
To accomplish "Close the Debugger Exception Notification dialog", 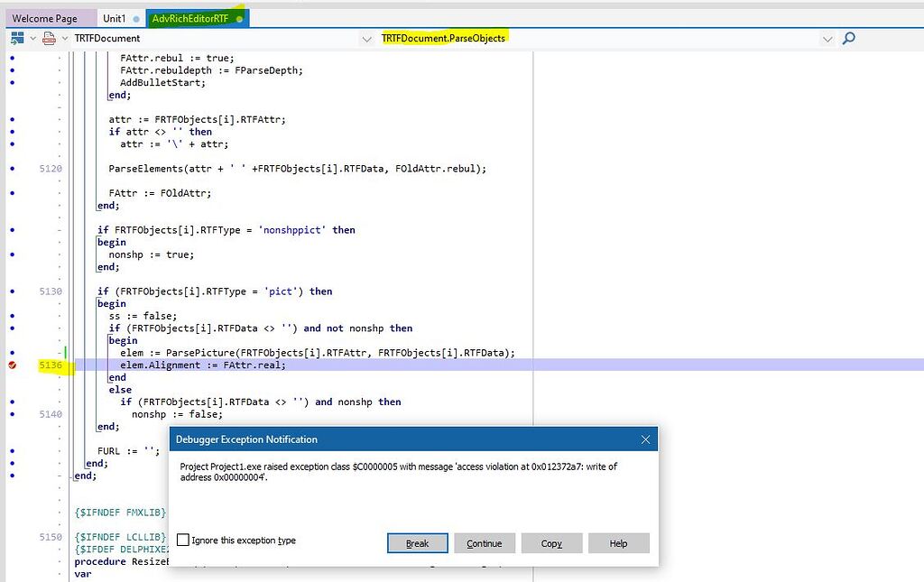I will [645, 439].
